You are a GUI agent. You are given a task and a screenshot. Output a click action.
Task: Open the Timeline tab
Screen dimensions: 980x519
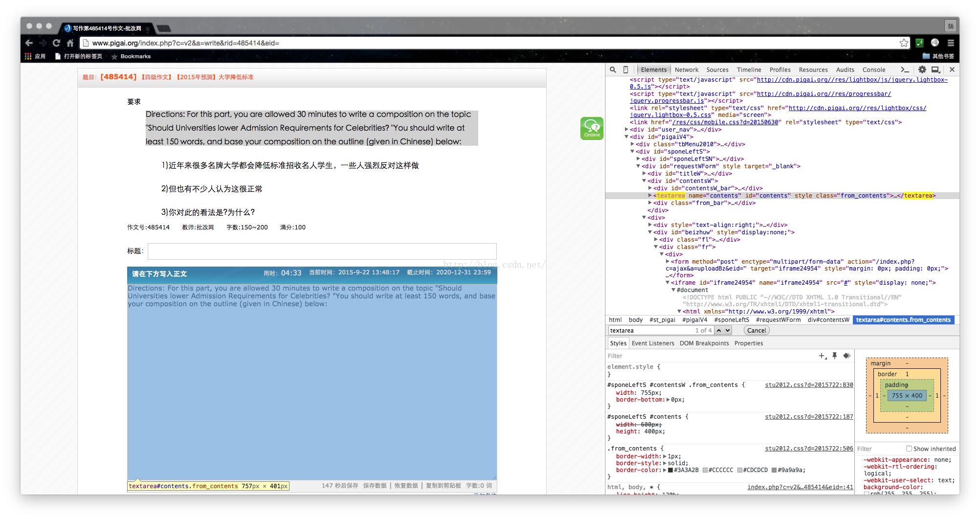pos(749,70)
